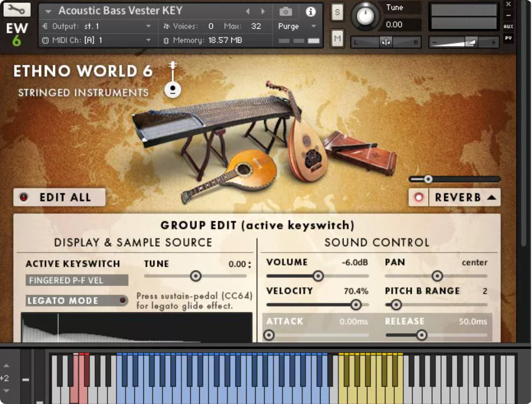Toggle reverb on with red ring button
The height and width of the screenshot is (404, 532).
pyautogui.click(x=419, y=197)
